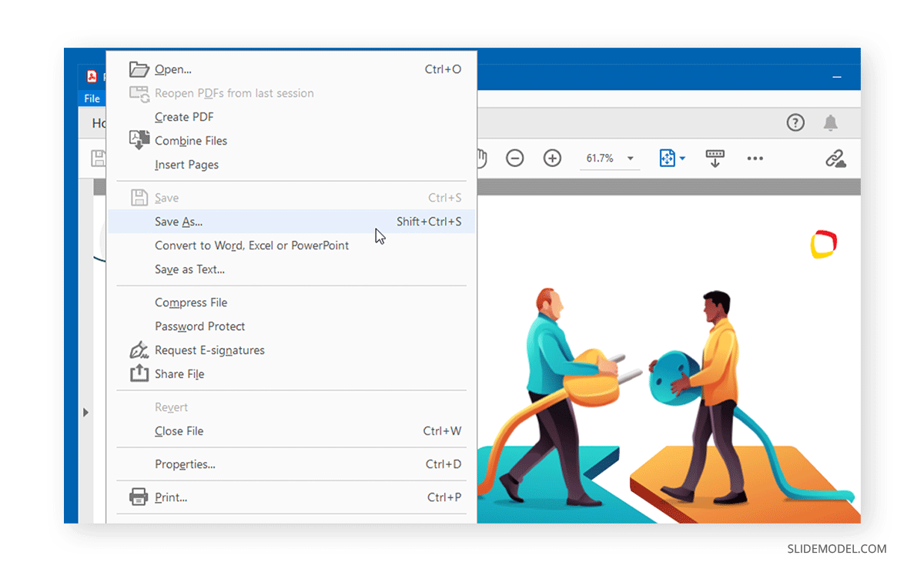
Task: Expand the left navigation pane arrow
Action: (86, 413)
